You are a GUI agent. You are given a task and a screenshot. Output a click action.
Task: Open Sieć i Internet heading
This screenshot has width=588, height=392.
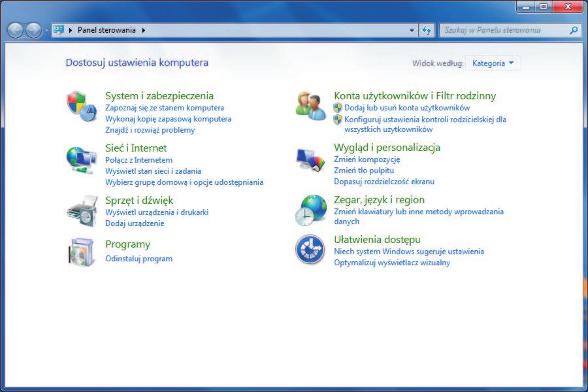point(136,148)
